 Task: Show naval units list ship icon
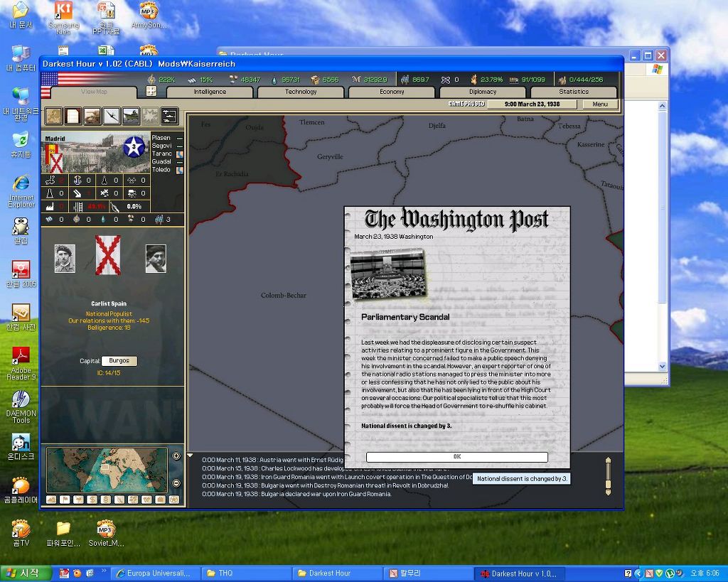pos(131,116)
